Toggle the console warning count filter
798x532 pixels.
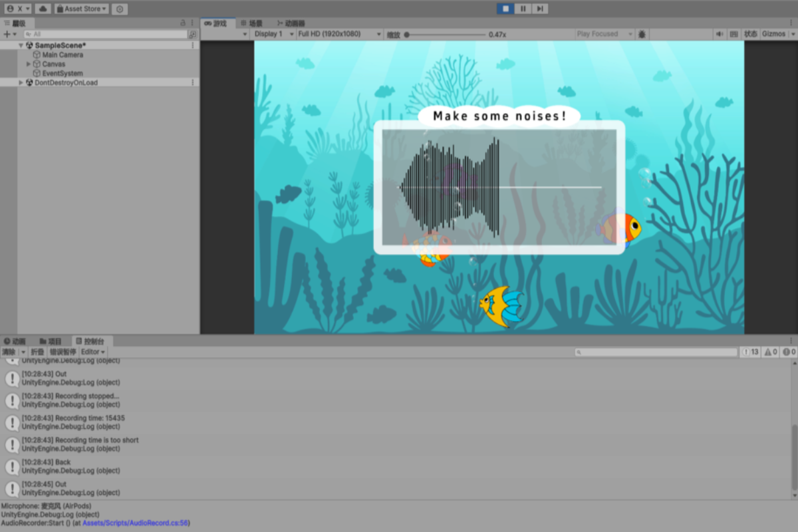[x=770, y=352]
